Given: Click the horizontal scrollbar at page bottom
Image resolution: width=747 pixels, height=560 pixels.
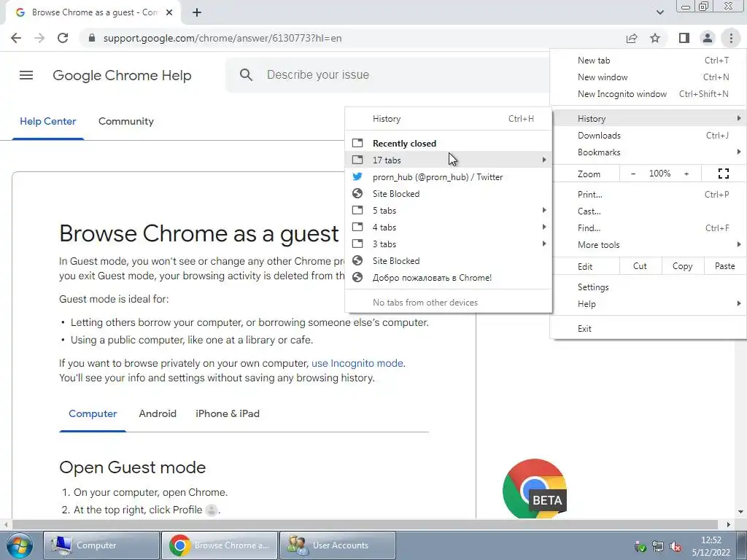Looking at the screenshot, I should 365,524.
